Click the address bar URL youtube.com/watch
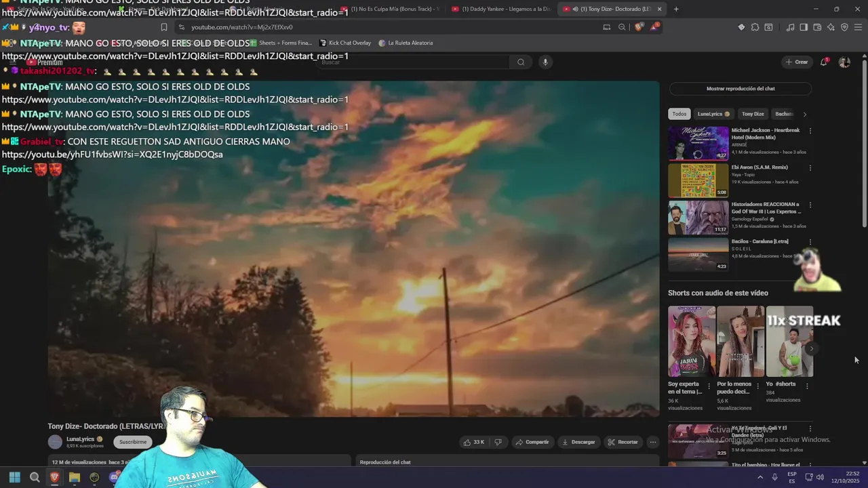 (242, 27)
